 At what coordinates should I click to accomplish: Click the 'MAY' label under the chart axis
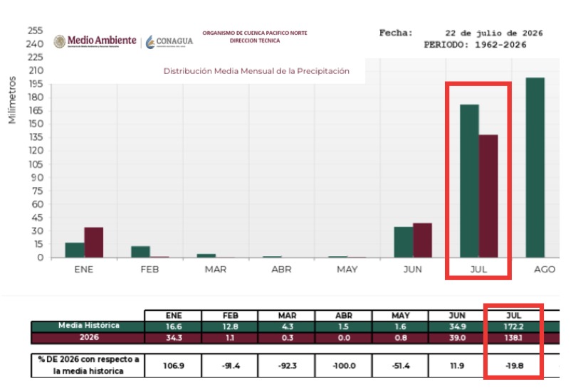[x=347, y=269]
